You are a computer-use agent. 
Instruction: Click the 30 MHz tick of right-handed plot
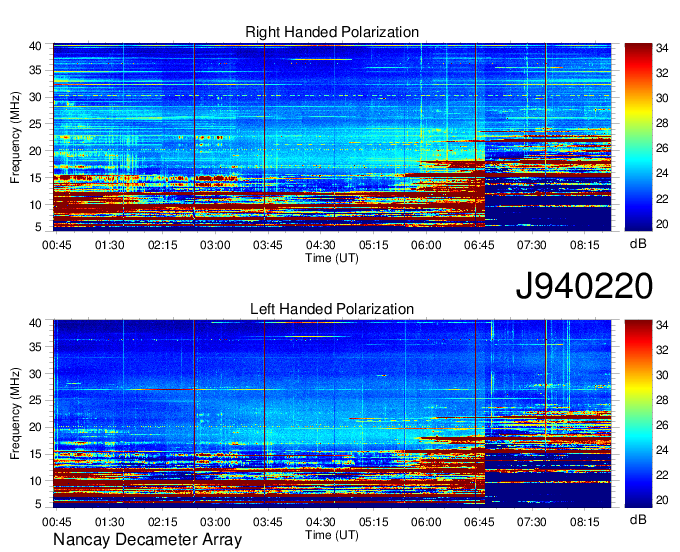(35, 97)
